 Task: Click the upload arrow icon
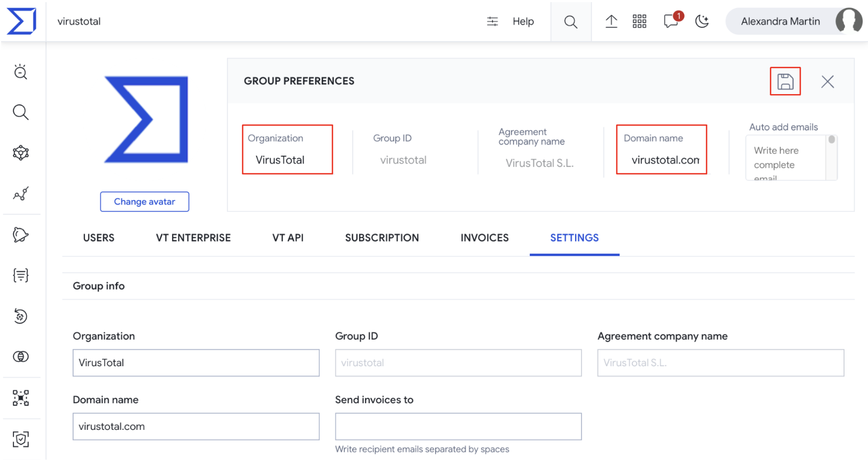coord(611,21)
